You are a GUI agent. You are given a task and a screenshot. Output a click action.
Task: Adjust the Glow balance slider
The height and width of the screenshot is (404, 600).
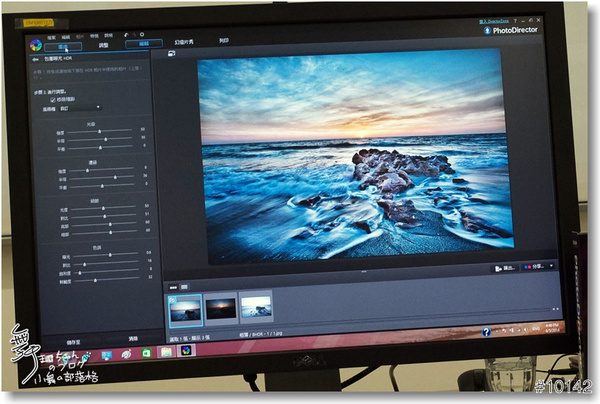[x=101, y=147]
